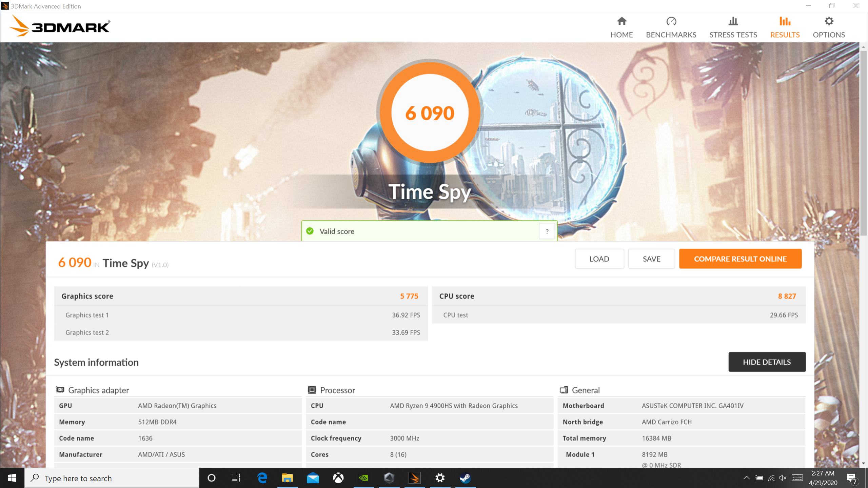Click the 512MB DDR4 memory value
Screen dimensions: 868x488
click(x=157, y=422)
